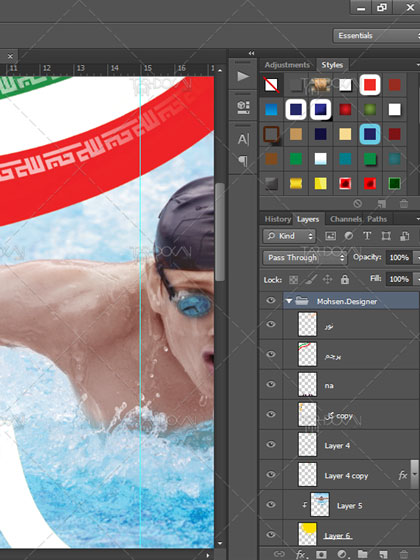Image resolution: width=420 pixels, height=560 pixels.
Task: Click the Create new layer icon
Action: tap(384, 554)
